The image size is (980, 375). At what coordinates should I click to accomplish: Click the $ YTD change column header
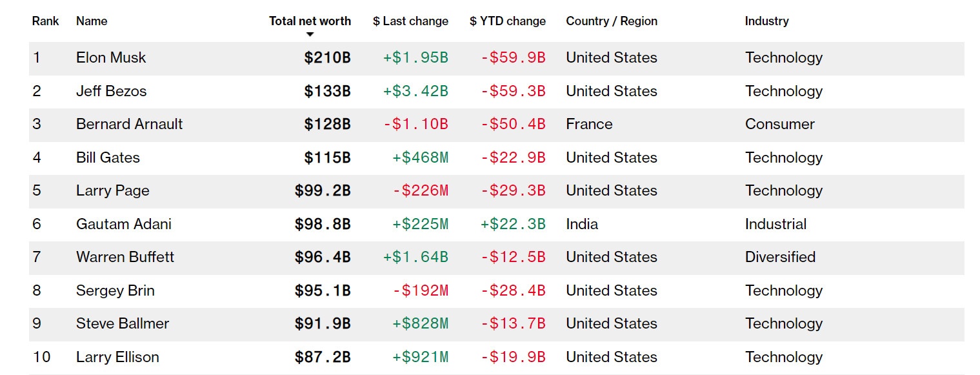507,21
